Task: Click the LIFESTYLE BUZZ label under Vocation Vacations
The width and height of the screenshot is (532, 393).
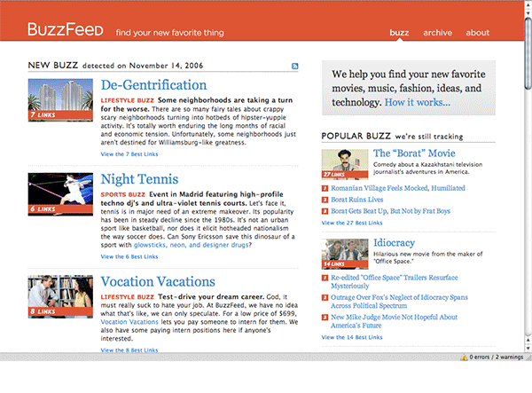Action: tap(127, 297)
